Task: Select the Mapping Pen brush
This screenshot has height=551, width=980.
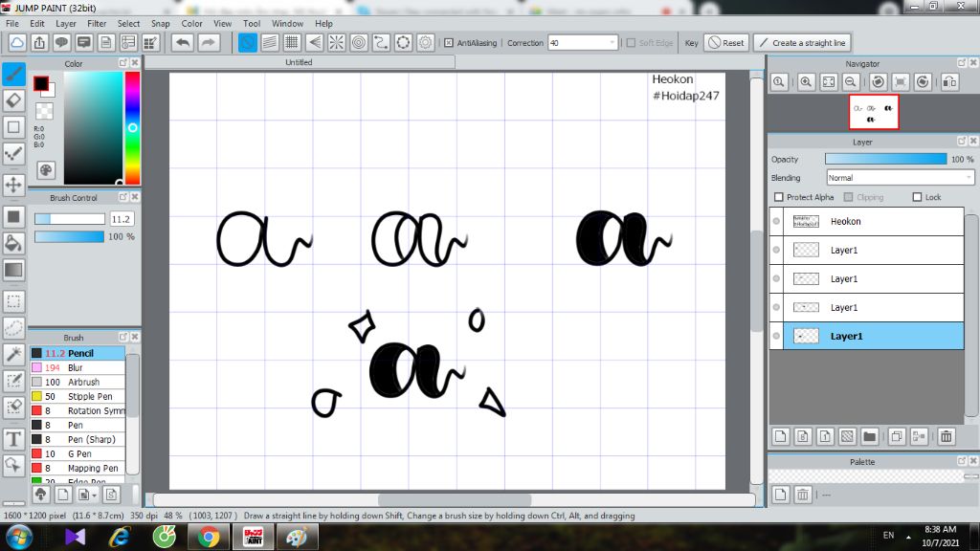Action: point(78,468)
